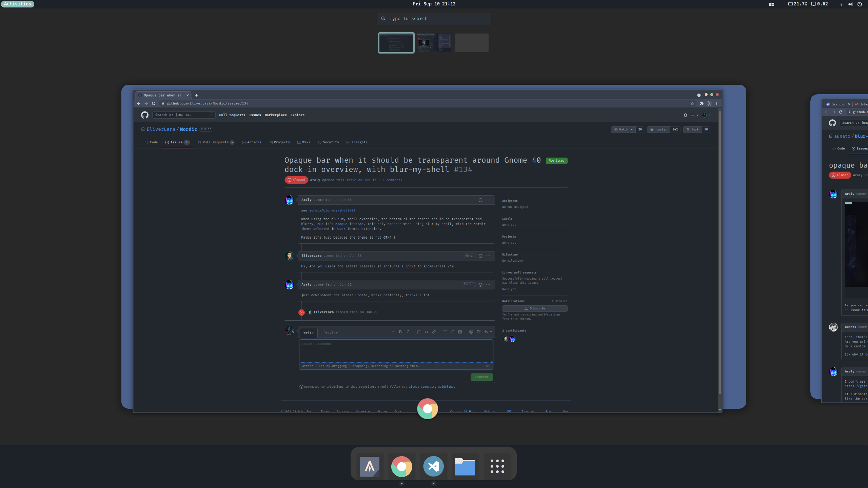This screenshot has width=868, height=488.
Task: Apply bold formatting in comment toolbar
Action: [400, 332]
